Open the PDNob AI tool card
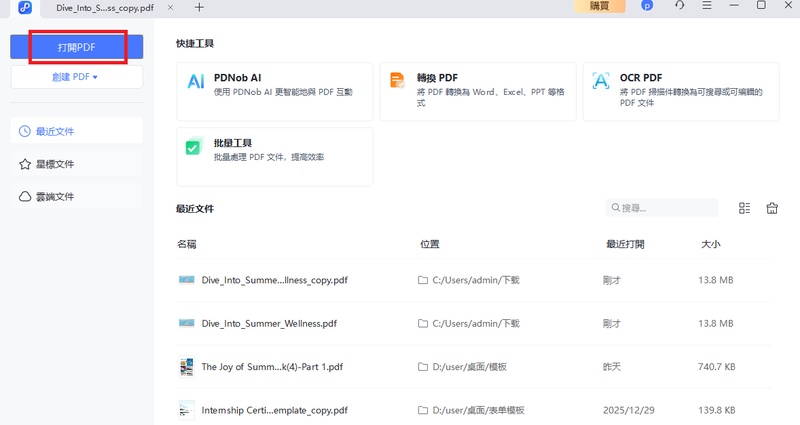The image size is (800, 425). click(x=274, y=91)
